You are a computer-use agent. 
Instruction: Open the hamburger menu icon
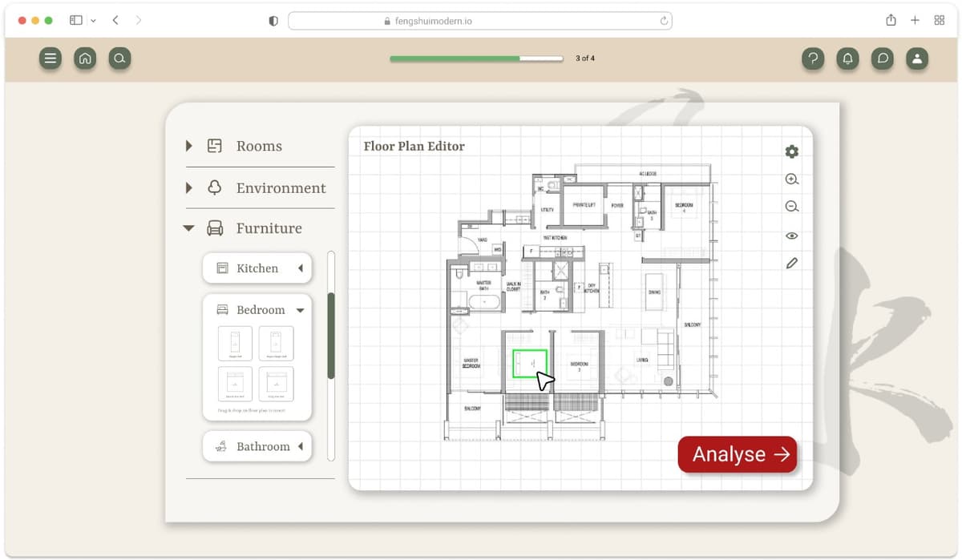[x=50, y=58]
